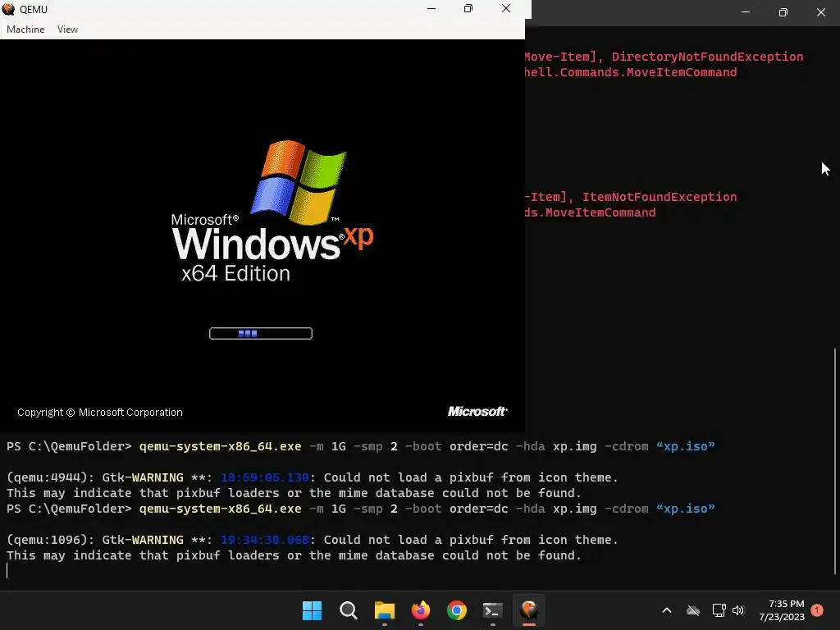This screenshot has width=840, height=630.
Task: Click the Windows XP boot progress bar
Action: tap(260, 333)
